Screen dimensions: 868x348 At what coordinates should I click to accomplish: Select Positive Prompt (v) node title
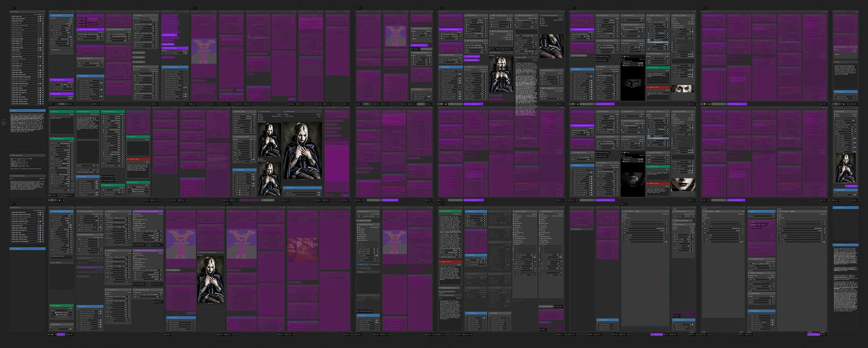click(x=88, y=111)
